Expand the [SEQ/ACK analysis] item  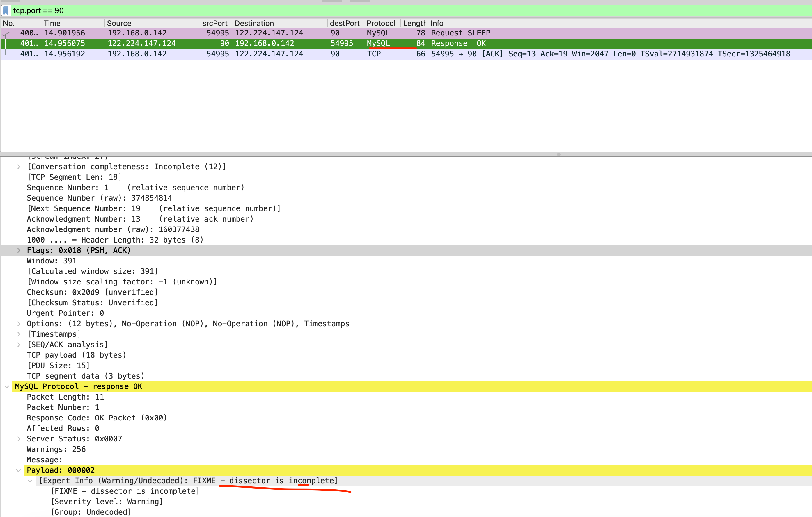point(19,345)
